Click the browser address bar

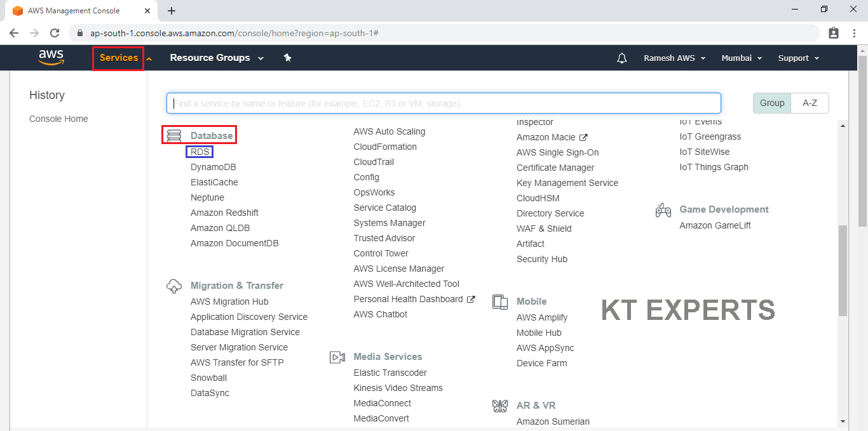[x=445, y=33]
